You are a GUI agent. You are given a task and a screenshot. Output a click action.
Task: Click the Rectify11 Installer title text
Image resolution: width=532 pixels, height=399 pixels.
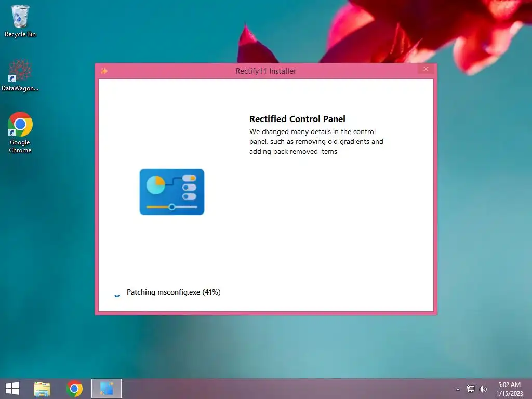(x=265, y=71)
